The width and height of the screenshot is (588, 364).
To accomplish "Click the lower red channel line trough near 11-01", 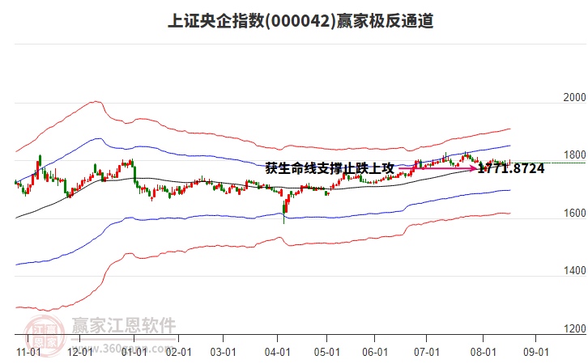I will [47, 310].
